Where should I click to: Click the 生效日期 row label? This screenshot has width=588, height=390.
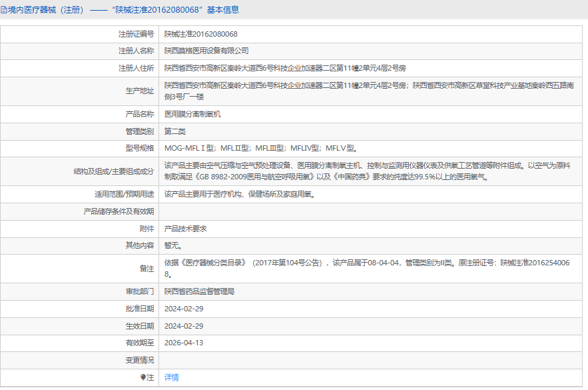point(140,326)
